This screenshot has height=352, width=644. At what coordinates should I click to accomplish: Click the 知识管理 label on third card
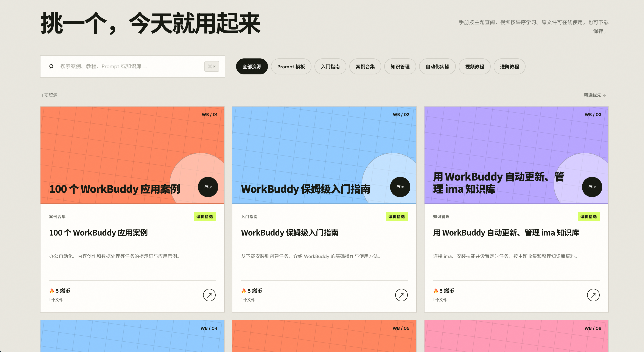[441, 217]
